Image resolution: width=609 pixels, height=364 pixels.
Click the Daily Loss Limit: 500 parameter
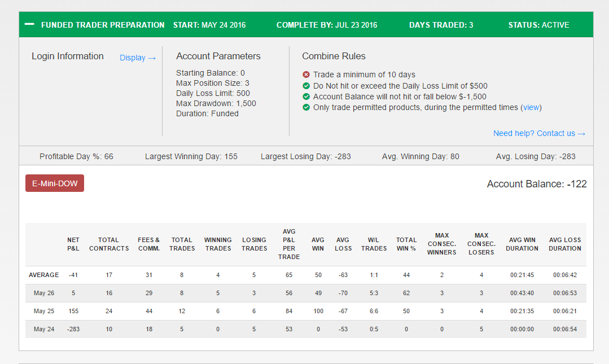pyautogui.click(x=213, y=93)
